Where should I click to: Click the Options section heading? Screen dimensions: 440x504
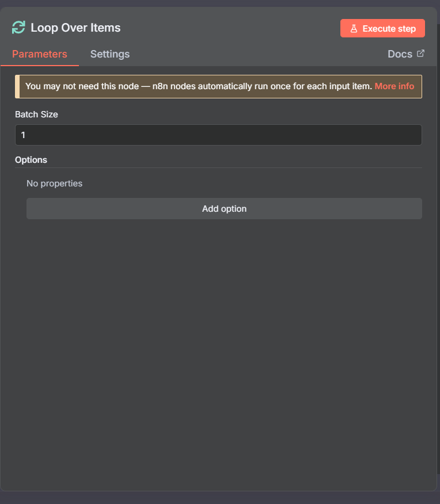31,160
